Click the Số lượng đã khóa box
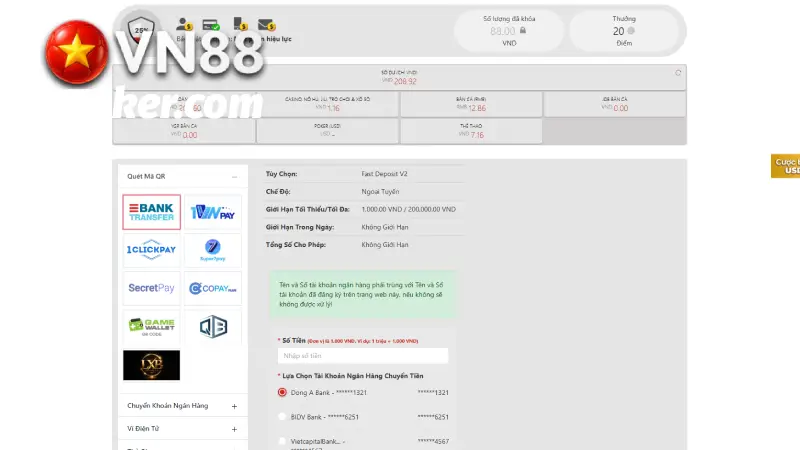Image resolution: width=800 pixels, height=450 pixels. coord(509,31)
